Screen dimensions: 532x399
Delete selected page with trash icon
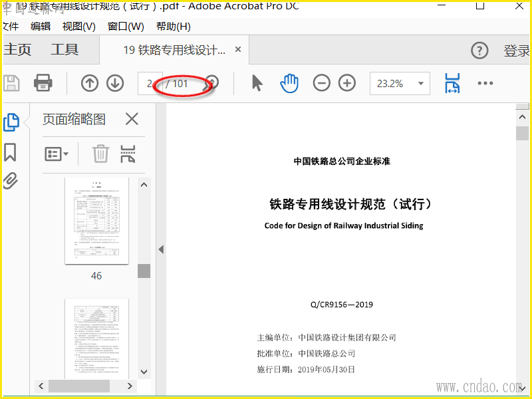point(101,154)
